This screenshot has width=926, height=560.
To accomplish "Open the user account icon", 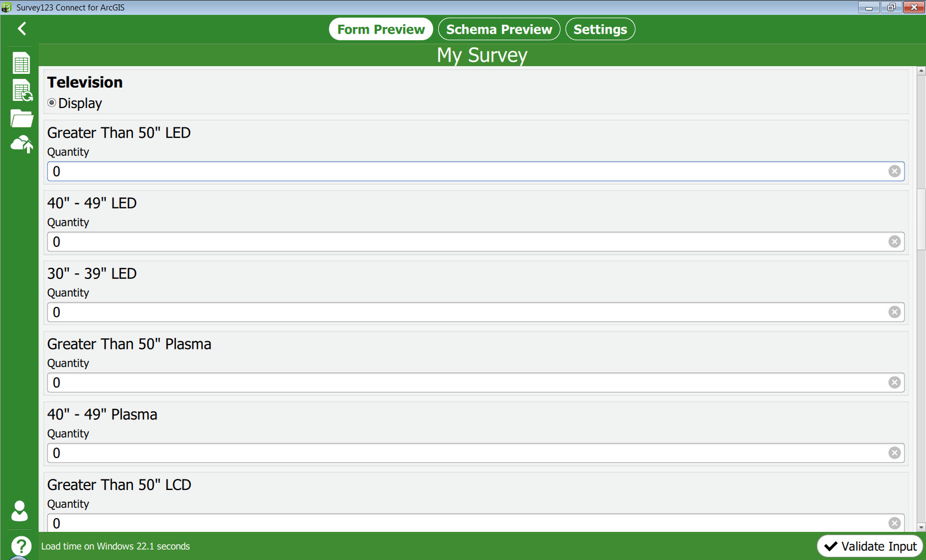I will click(x=20, y=511).
